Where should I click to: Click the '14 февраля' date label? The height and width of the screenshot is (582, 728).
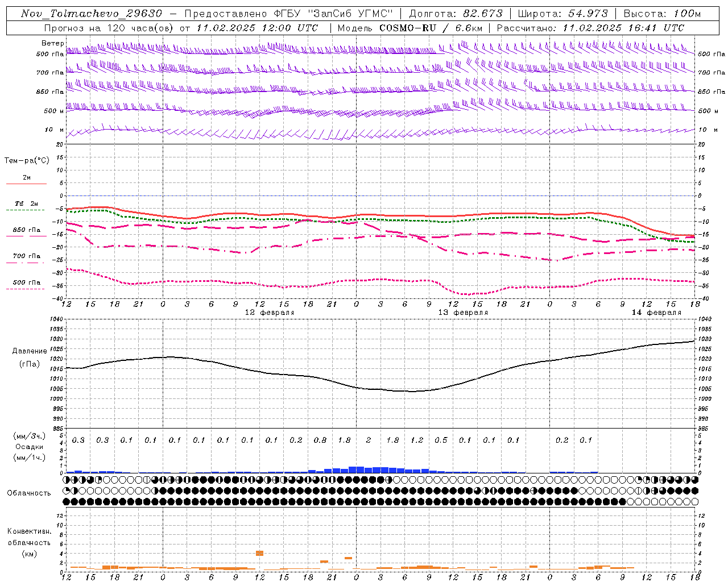[656, 313]
